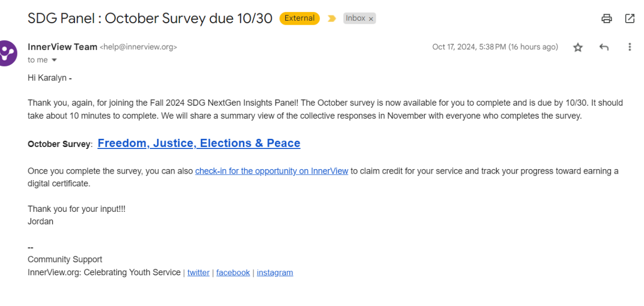Star this InnerView Team message
The height and width of the screenshot is (306, 644).
point(578,47)
